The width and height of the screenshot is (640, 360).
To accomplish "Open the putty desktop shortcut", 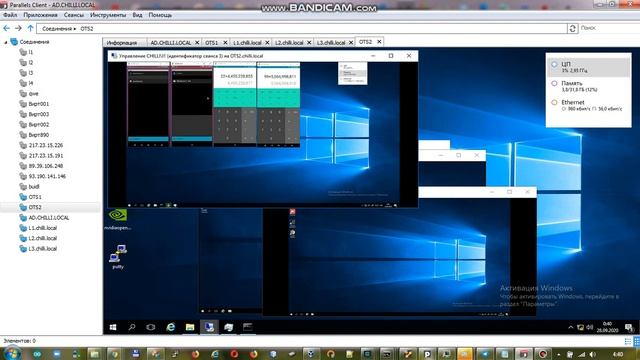I will coord(118,257).
